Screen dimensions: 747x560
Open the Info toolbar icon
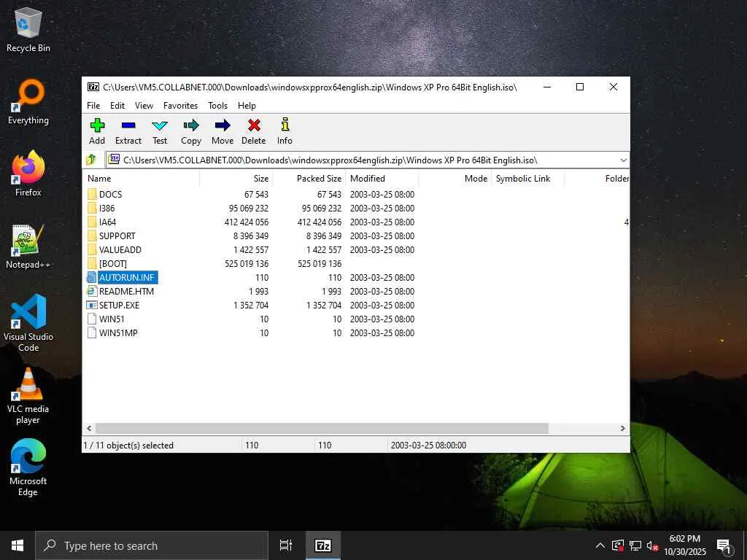(x=285, y=125)
